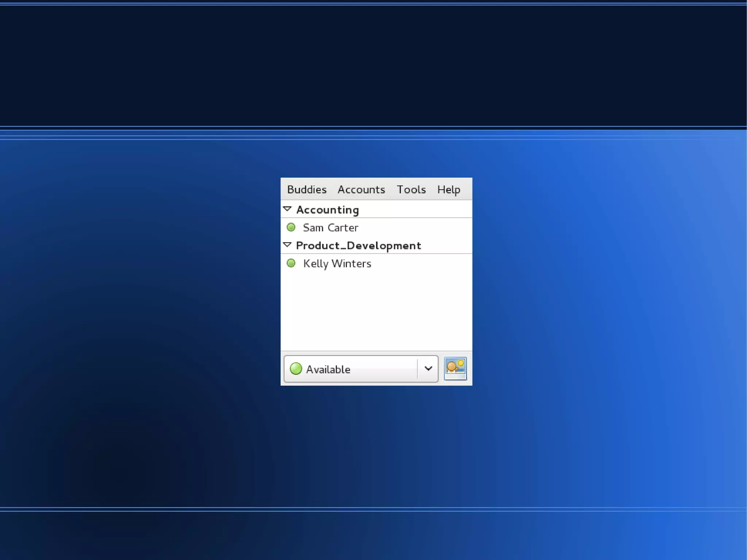This screenshot has width=747, height=560.
Task: Click Sam Carter's green status icon
Action: pos(291,227)
